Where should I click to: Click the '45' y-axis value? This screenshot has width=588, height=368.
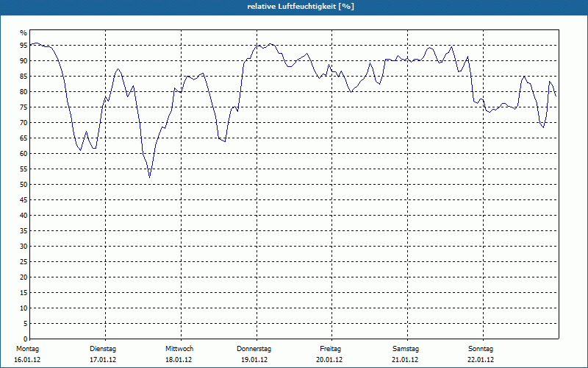click(24, 200)
